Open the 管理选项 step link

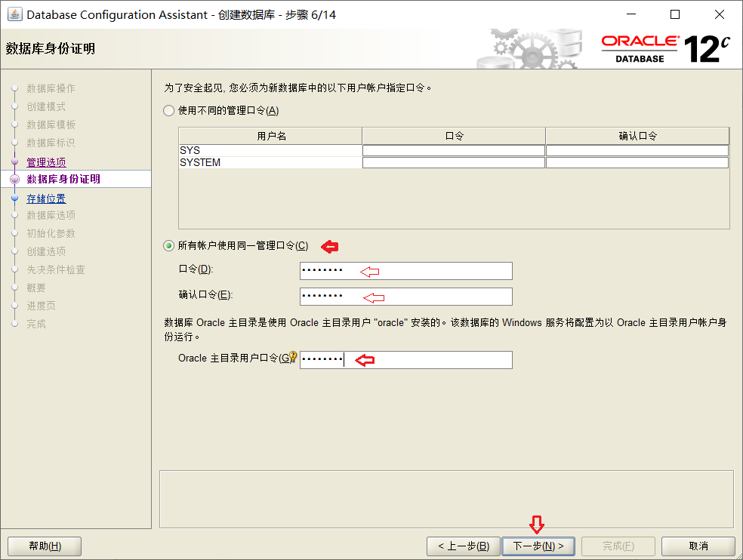click(46, 162)
